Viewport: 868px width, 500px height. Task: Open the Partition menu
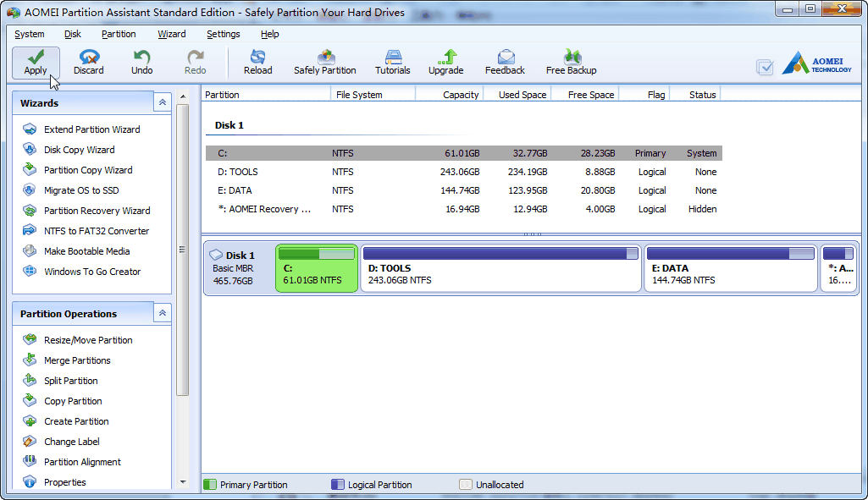click(x=119, y=35)
